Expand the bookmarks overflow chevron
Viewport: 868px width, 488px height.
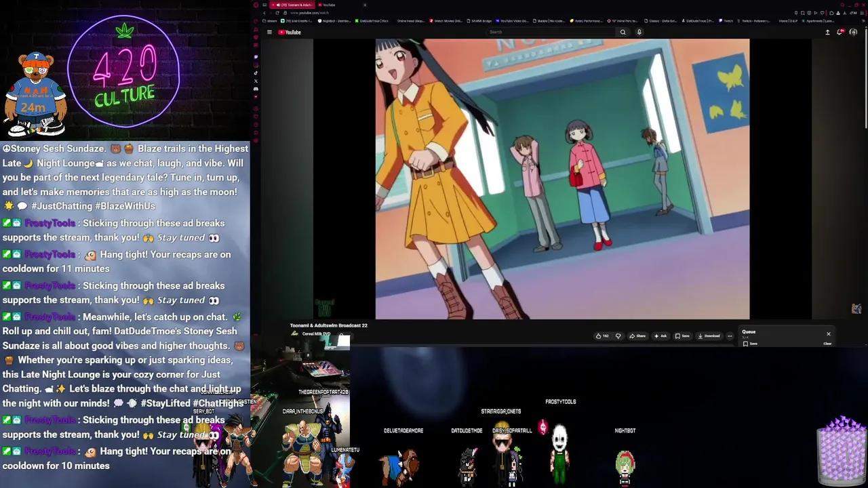862,21
